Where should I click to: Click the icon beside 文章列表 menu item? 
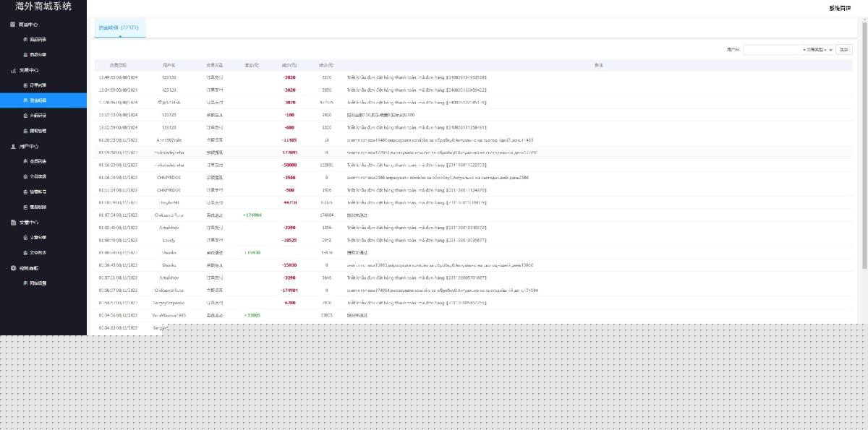pyautogui.click(x=26, y=252)
